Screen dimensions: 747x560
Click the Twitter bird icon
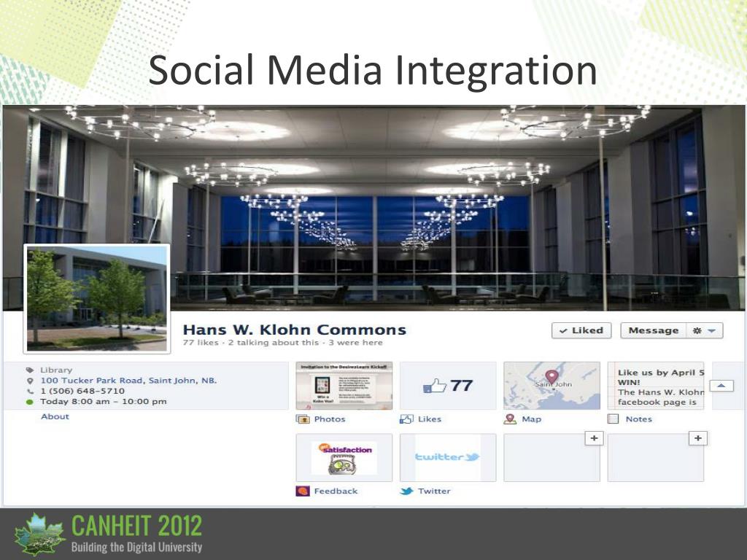[x=406, y=491]
